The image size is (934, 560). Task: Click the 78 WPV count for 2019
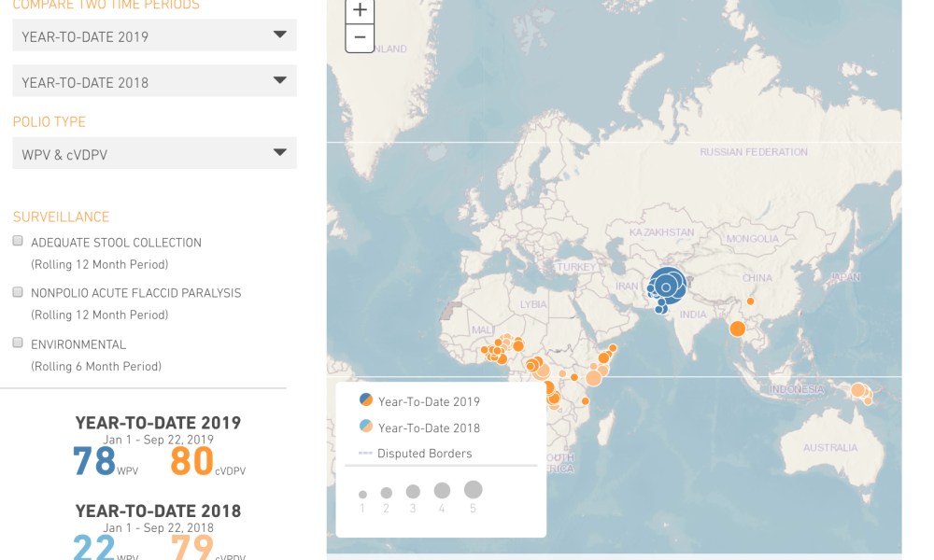pos(95,461)
